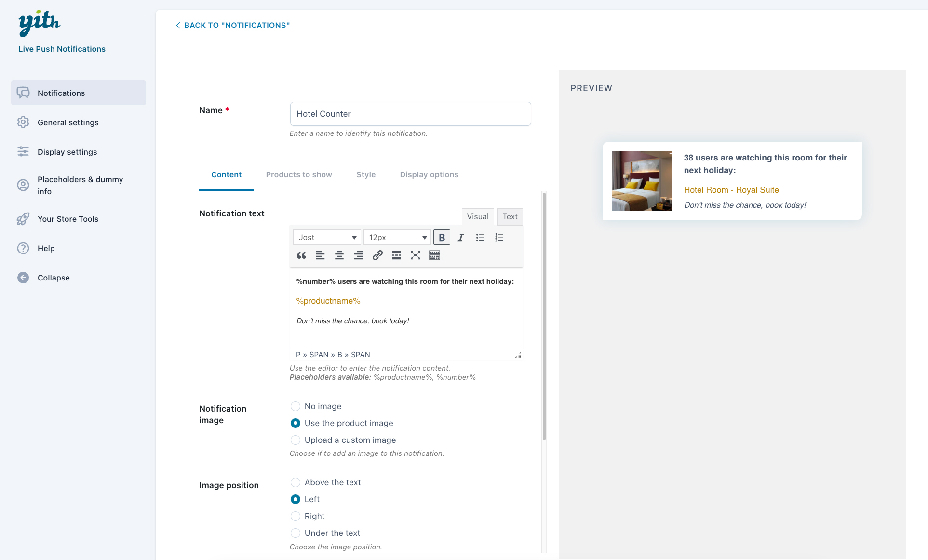Set image position to Left

(x=296, y=499)
